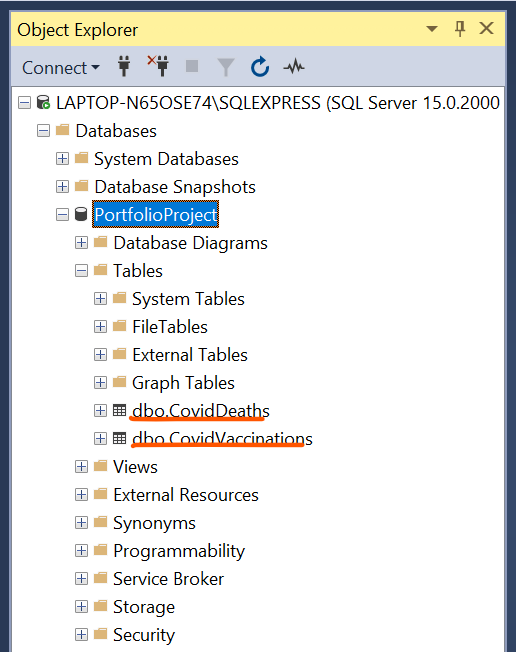Select the dbo.CovidVaccinations table
This screenshot has height=652, width=516.
[x=222, y=439]
